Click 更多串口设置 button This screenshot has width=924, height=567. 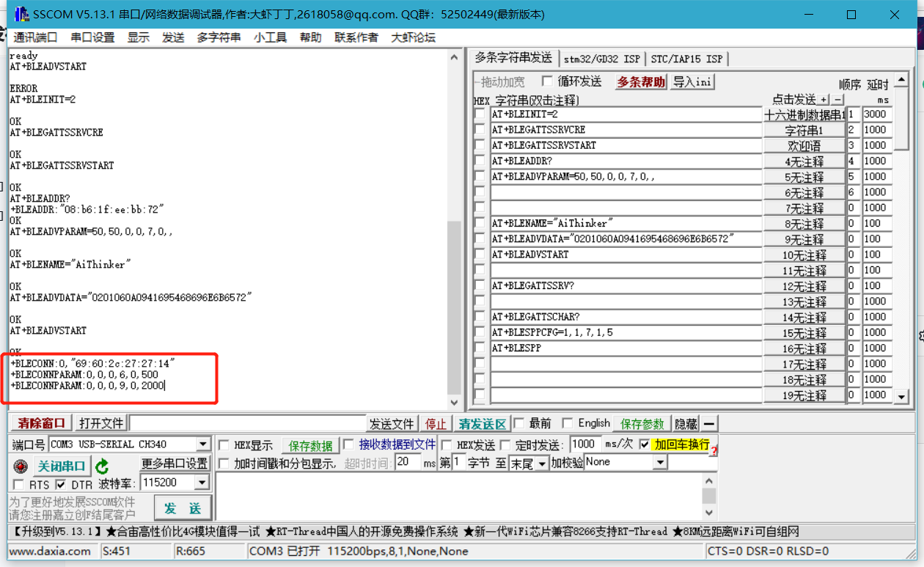pos(175,464)
